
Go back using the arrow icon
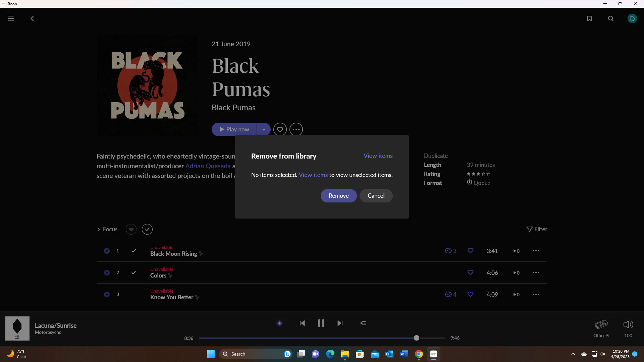32,18
